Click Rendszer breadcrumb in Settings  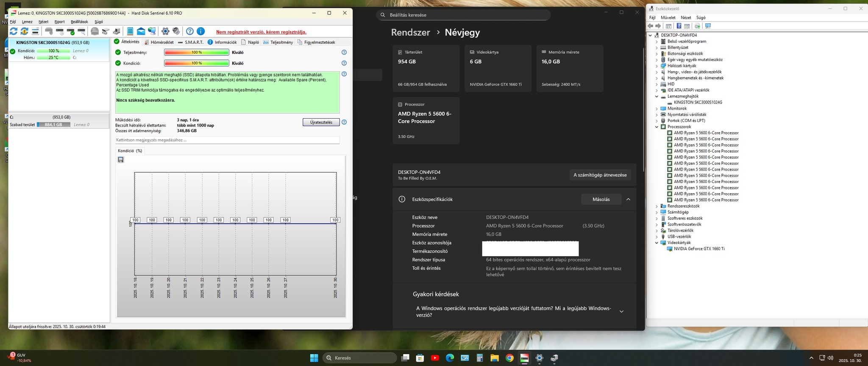click(410, 32)
